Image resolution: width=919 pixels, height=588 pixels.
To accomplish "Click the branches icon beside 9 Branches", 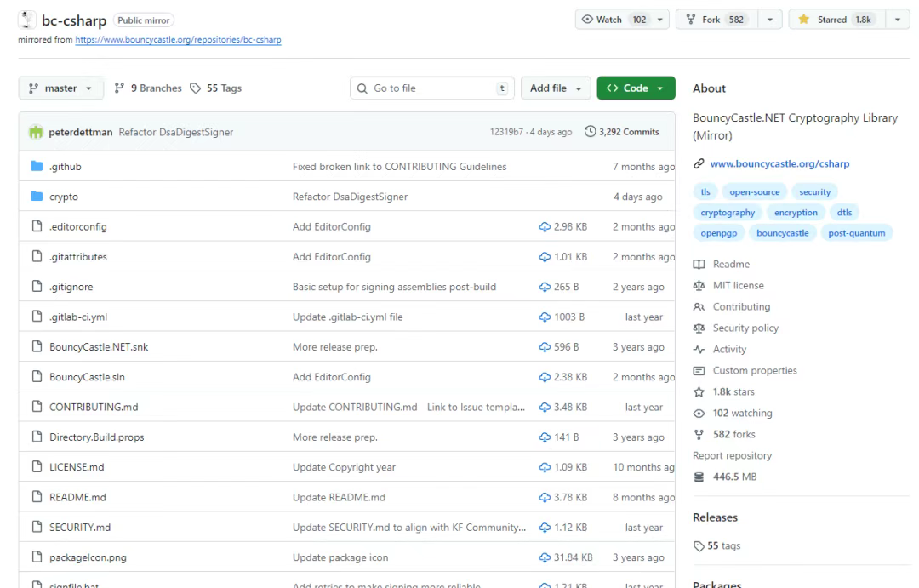I will tap(119, 88).
